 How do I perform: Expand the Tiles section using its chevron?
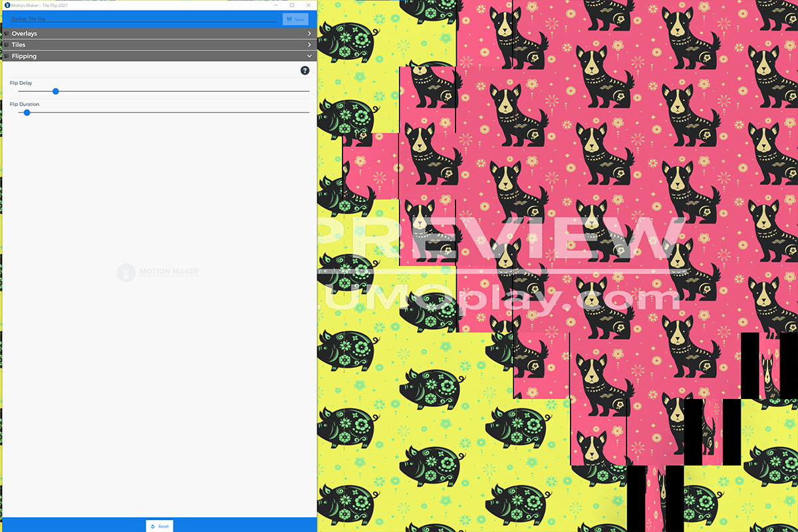(309, 45)
